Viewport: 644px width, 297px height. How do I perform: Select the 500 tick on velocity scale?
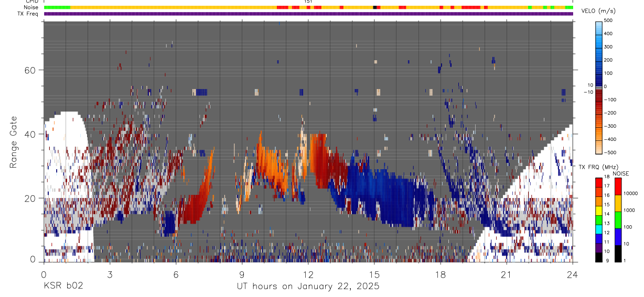(609, 20)
